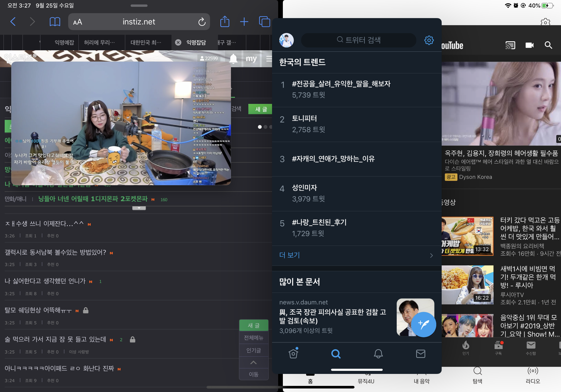561x392 pixels.
Task: Reload instiz.net using the refresh icon
Action: pyautogui.click(x=201, y=22)
